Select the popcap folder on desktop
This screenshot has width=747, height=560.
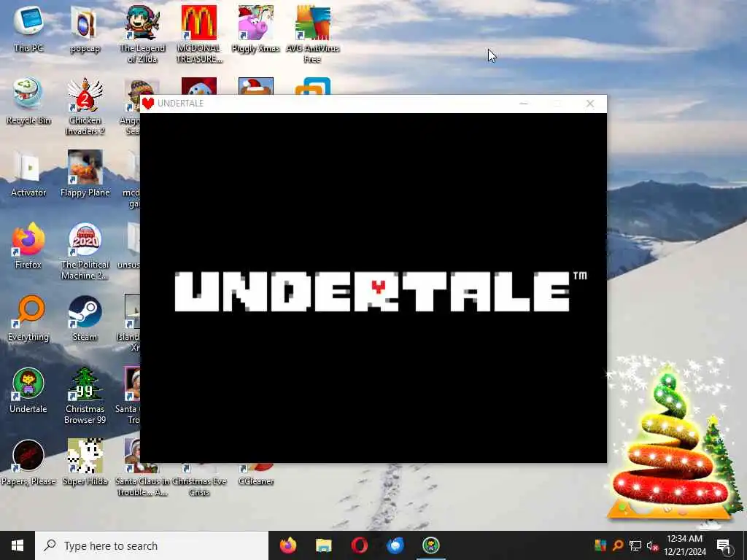85,28
